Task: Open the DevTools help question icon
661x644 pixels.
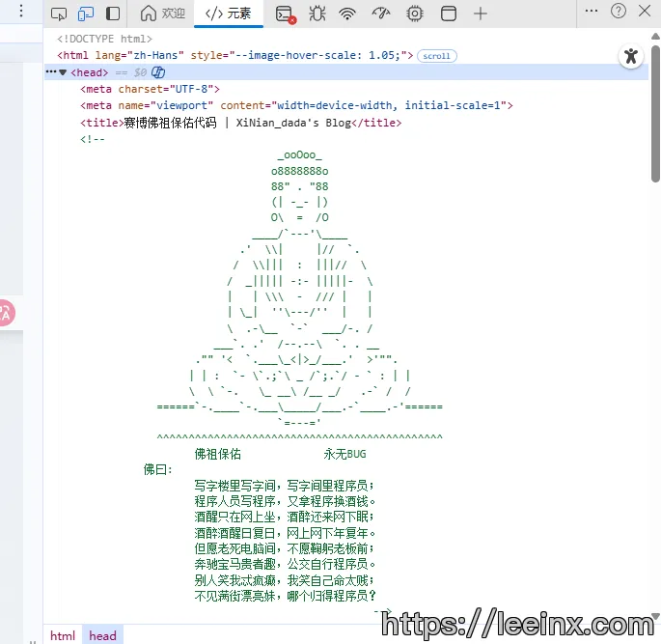Action: (619, 12)
